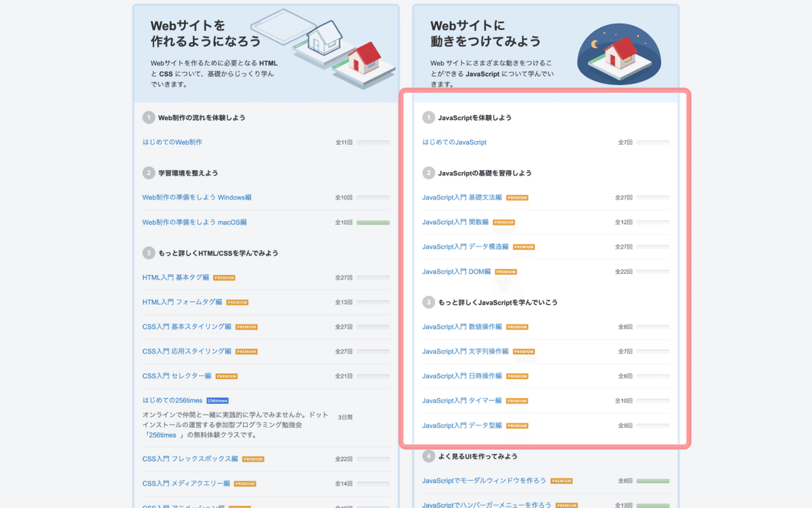
Task: Open JavaScriptでハンバーガーメニューを作ろう
Action: (487, 505)
